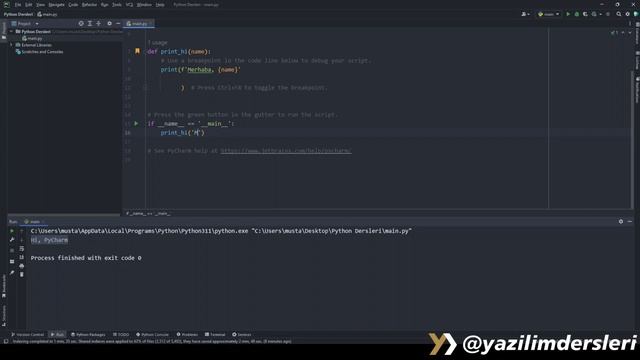Open the VCS menu

(129, 4)
